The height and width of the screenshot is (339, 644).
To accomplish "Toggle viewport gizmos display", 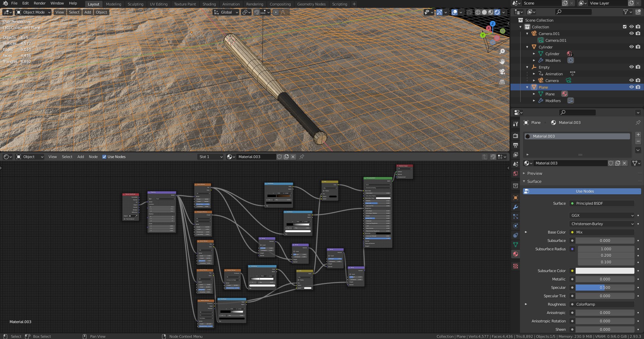I will tap(439, 12).
